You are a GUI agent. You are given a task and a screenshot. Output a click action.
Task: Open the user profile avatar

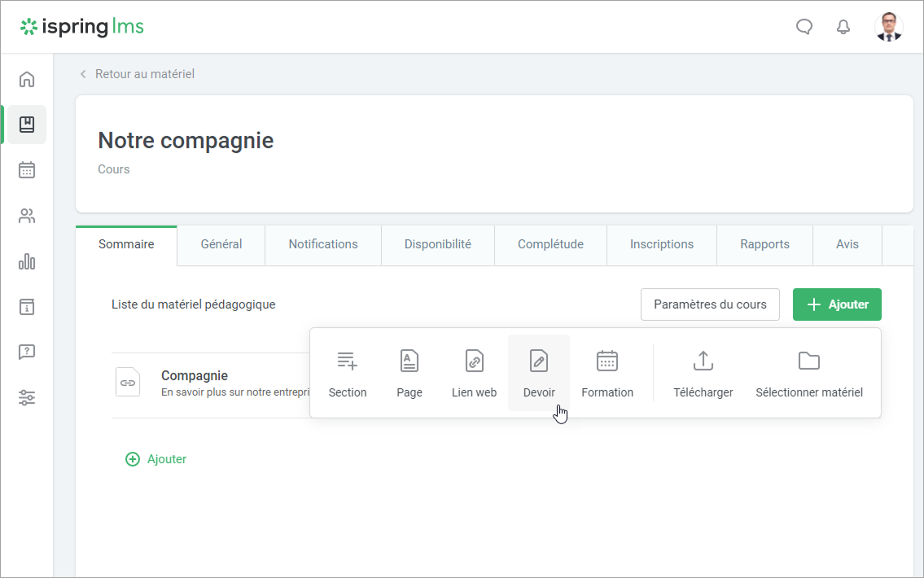coord(888,27)
